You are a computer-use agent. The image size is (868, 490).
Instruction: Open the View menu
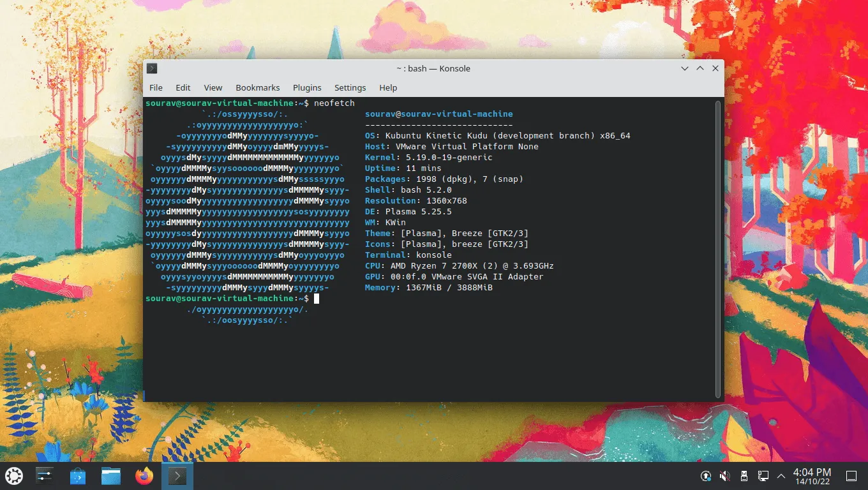[x=213, y=87]
